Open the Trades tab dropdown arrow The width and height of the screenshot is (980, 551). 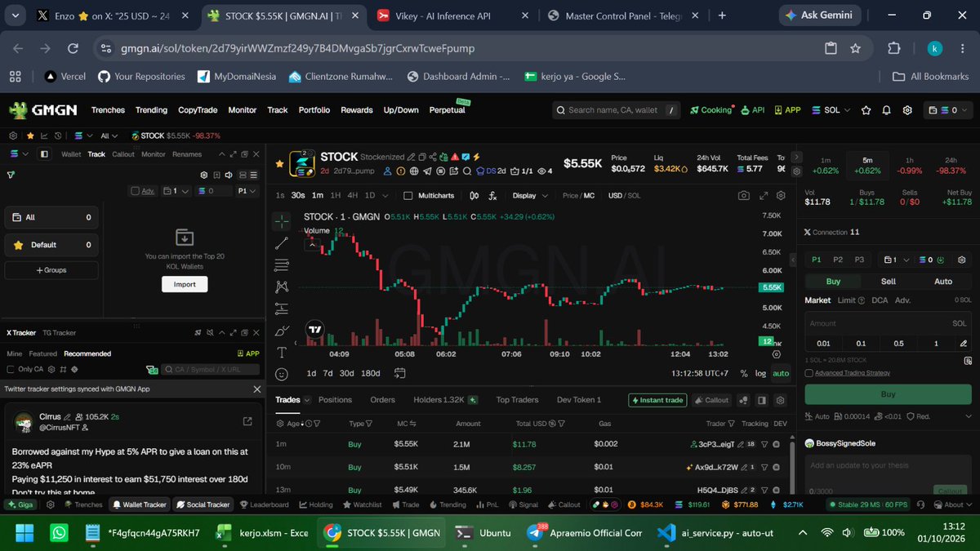coord(307,400)
